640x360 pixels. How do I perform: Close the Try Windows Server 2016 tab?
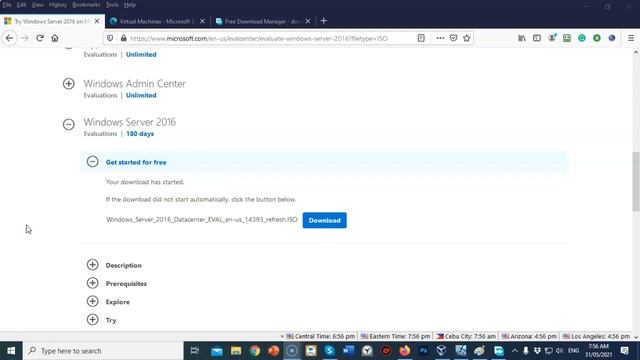pyautogui.click(x=97, y=21)
